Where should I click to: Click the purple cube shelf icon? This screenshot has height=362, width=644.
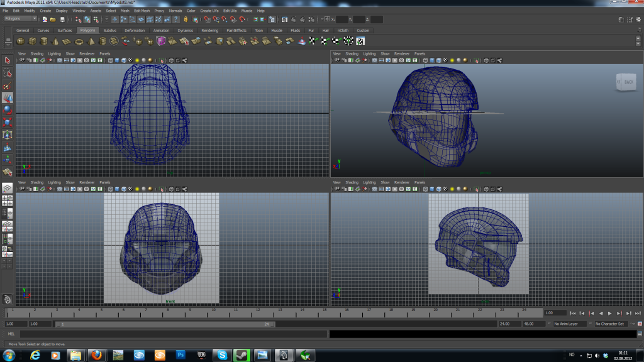[x=161, y=41]
